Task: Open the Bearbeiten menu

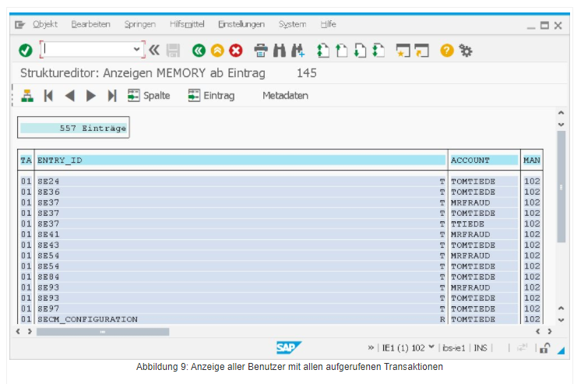Action: click(90, 24)
